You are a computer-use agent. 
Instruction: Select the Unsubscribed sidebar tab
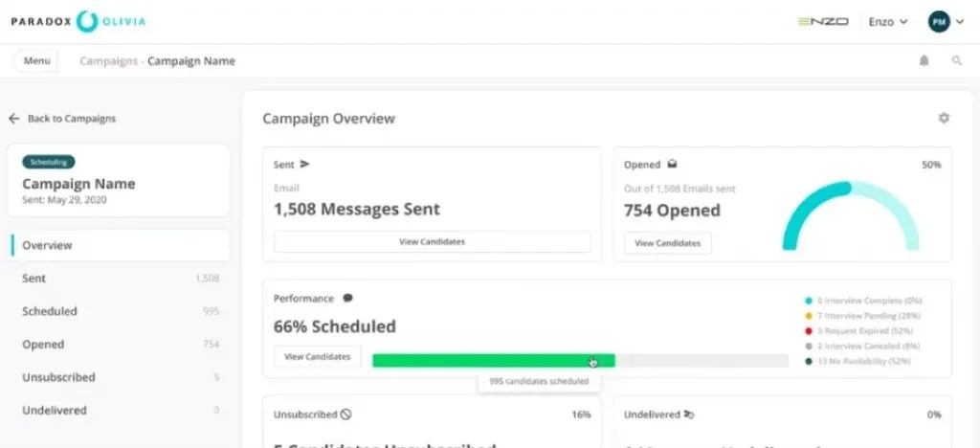[x=119, y=377]
